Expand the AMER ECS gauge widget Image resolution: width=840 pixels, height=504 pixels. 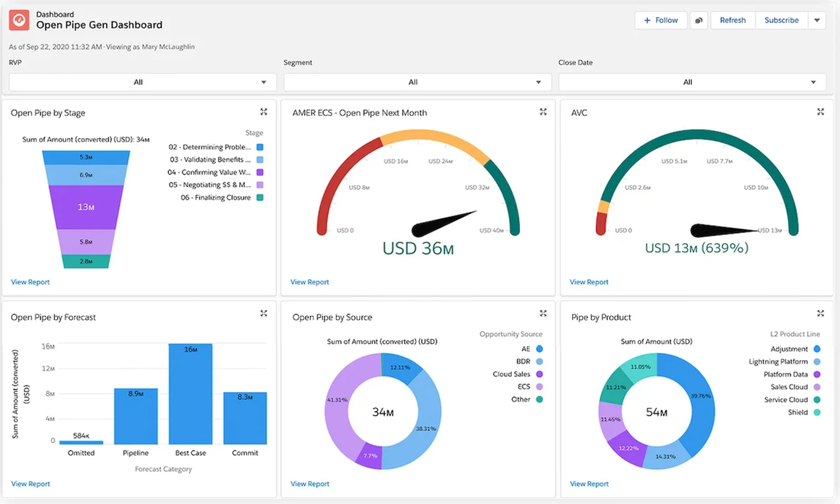click(x=543, y=112)
